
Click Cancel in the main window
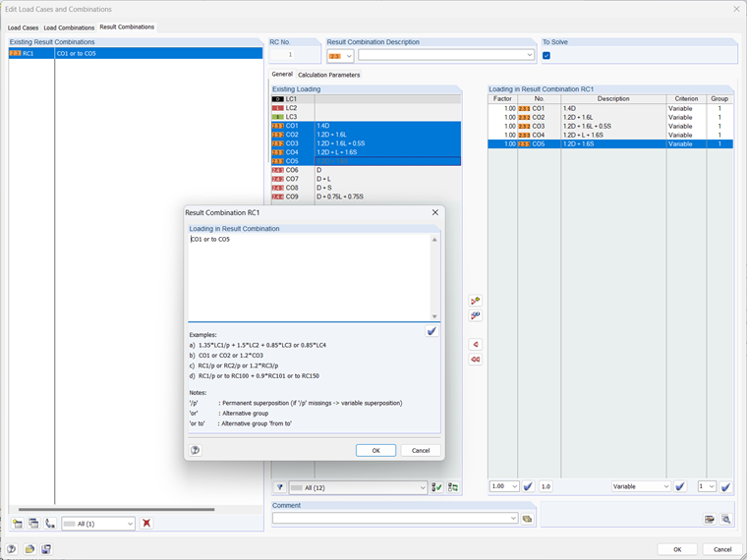722,549
